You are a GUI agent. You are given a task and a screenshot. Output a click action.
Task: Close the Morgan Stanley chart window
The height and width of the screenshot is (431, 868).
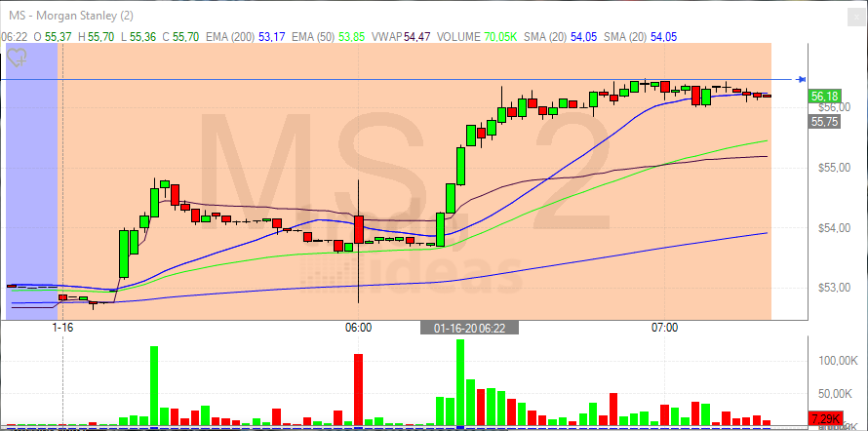(854, 18)
